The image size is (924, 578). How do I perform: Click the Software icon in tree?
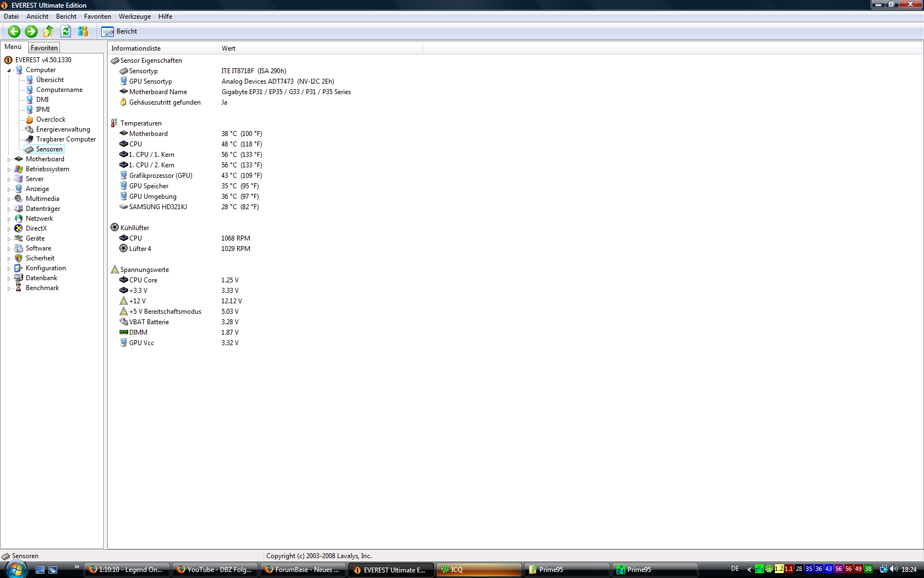tap(19, 248)
